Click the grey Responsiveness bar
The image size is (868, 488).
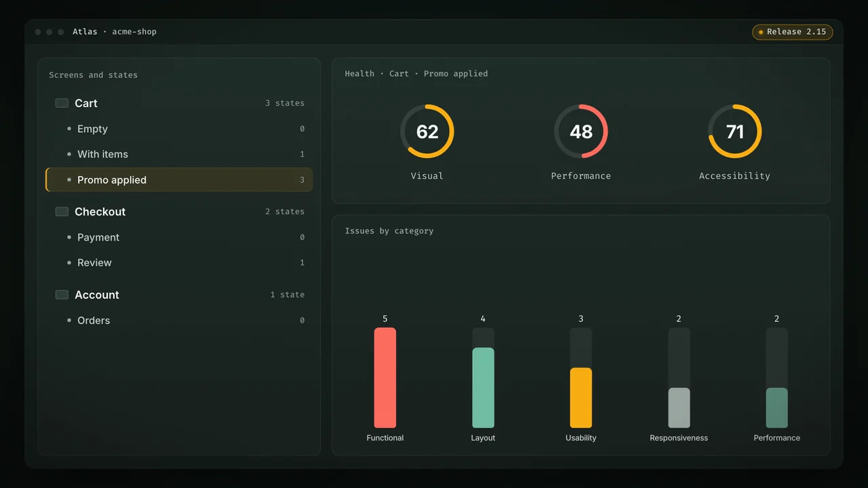tap(679, 408)
